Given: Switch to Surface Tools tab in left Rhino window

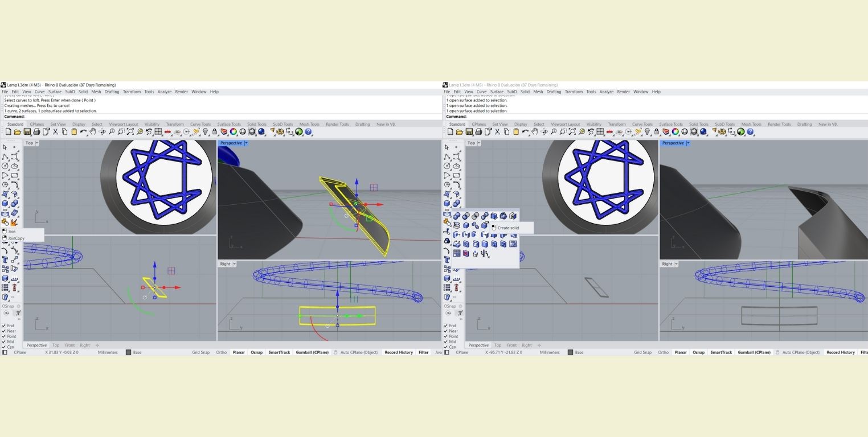Looking at the screenshot, I should 229,124.
